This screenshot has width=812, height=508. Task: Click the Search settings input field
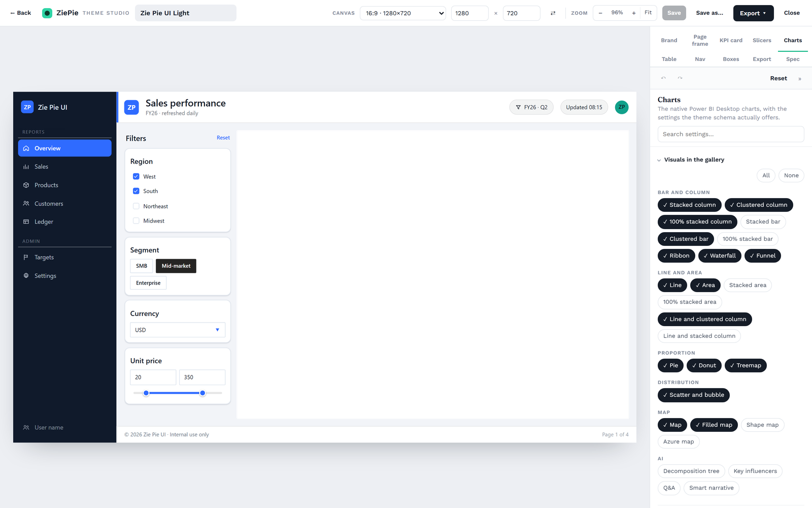(731, 134)
